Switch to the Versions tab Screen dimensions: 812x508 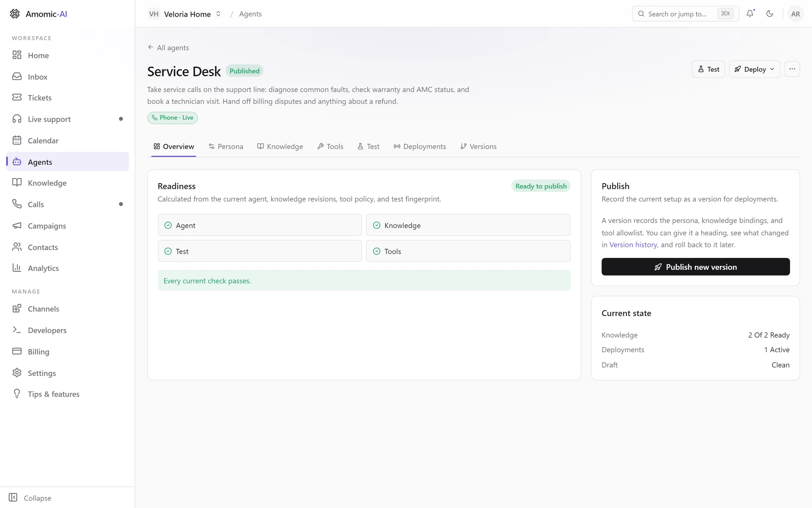479,146
